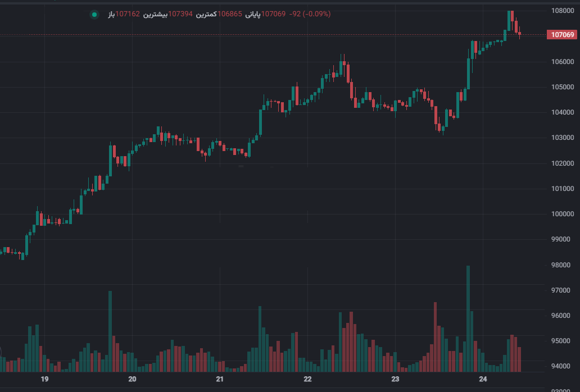
Task: Select date 23 on the time axis
Action: tap(395, 379)
